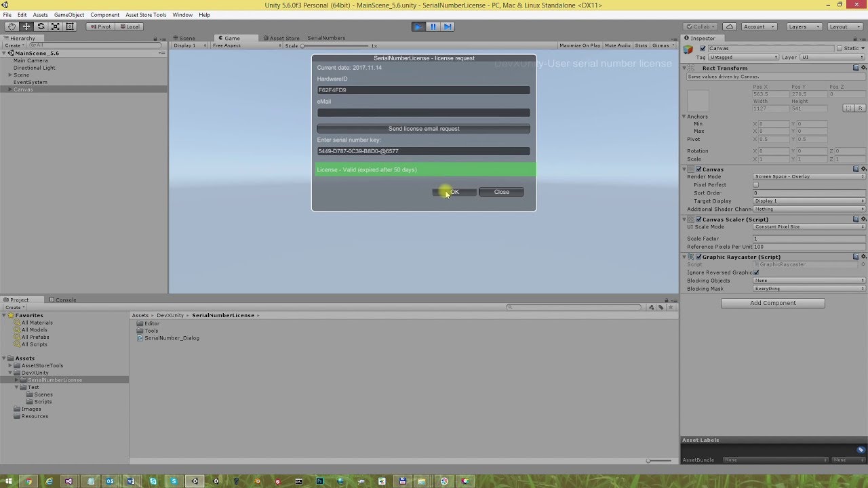Open Canvas Scaler gear menu
The height and width of the screenshot is (488, 868).
point(863,219)
